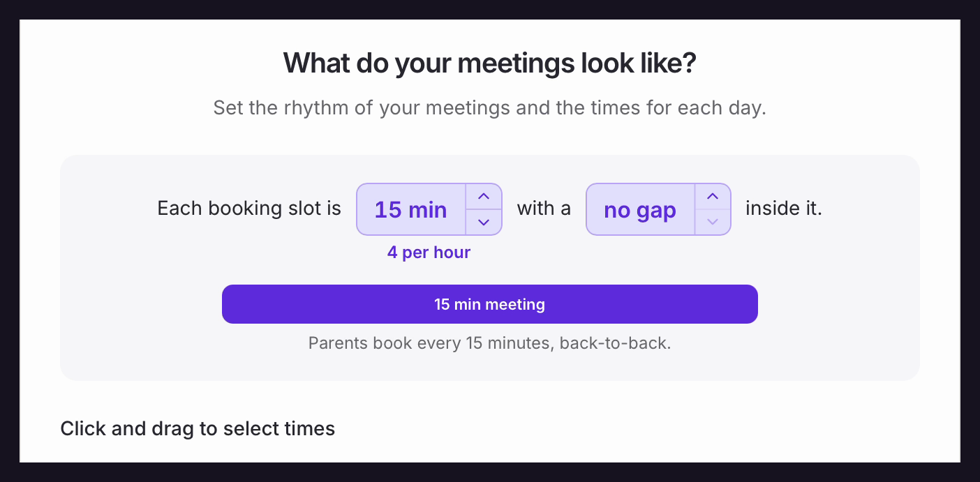This screenshot has width=980, height=482.
Task: Click the Click and drag to select times label
Action: tap(198, 428)
